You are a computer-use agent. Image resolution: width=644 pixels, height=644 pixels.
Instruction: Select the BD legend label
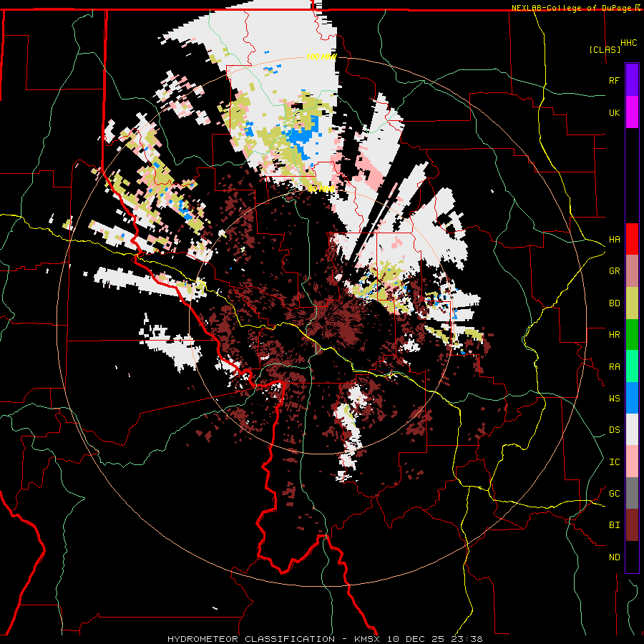pos(614,303)
